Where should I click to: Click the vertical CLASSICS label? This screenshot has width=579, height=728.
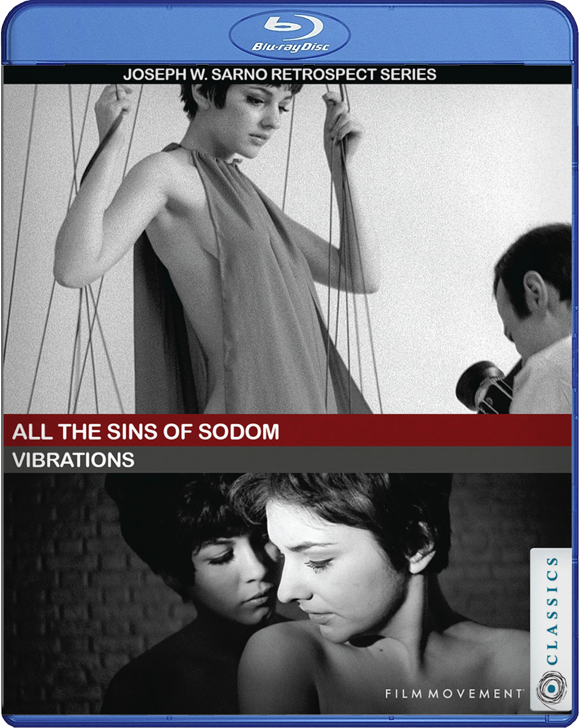(552, 611)
